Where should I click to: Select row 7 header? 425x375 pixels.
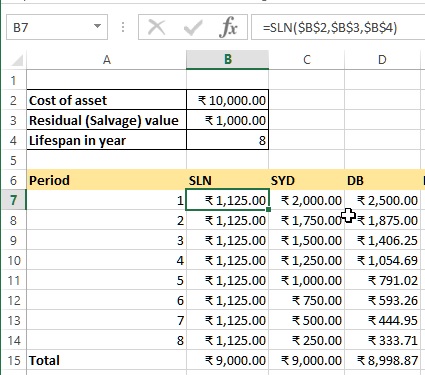click(x=14, y=200)
